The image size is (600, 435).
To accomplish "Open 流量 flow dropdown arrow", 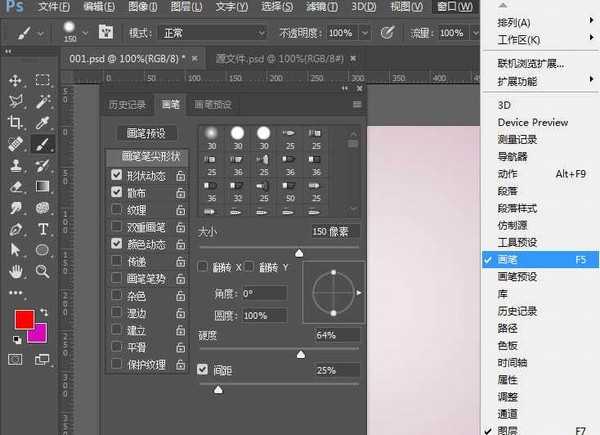I will tap(475, 33).
